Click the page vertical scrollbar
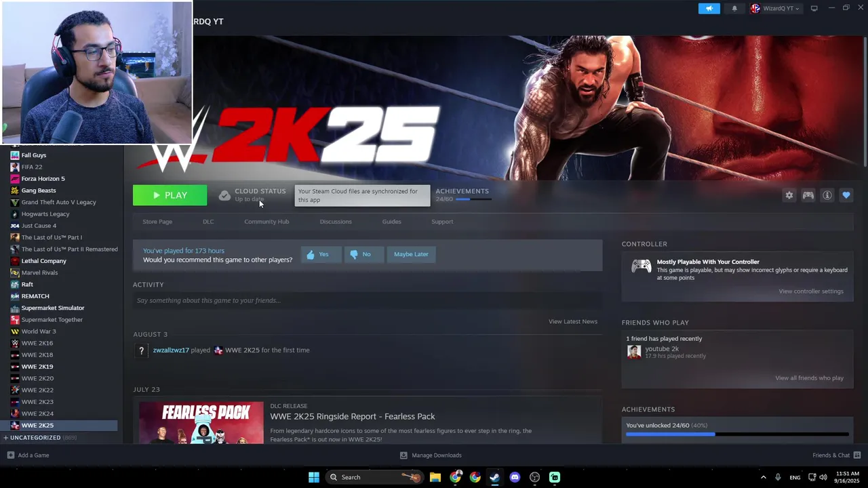868x488 pixels. pos(865,100)
